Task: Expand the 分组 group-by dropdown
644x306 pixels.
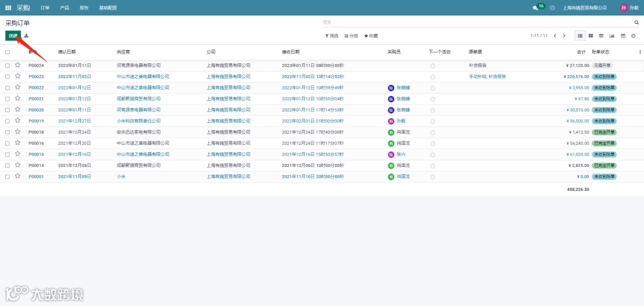Action: click(351, 36)
